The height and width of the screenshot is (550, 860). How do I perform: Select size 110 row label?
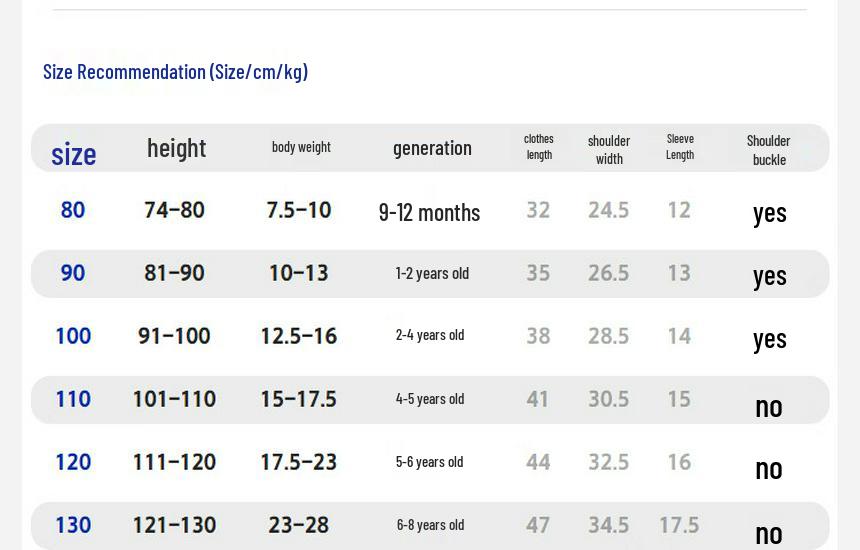73,399
